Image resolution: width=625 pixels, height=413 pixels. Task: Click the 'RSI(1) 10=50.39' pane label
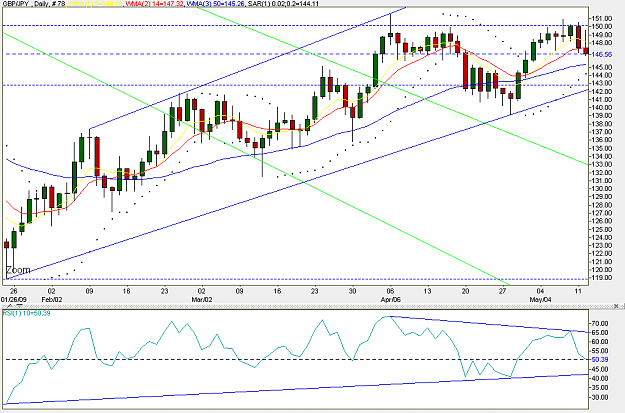pyautogui.click(x=26, y=313)
